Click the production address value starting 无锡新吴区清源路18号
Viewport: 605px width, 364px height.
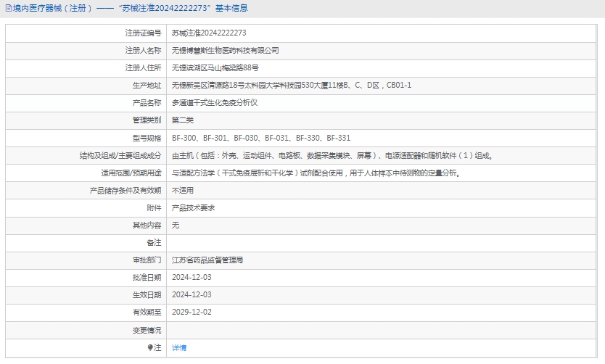[x=291, y=86]
